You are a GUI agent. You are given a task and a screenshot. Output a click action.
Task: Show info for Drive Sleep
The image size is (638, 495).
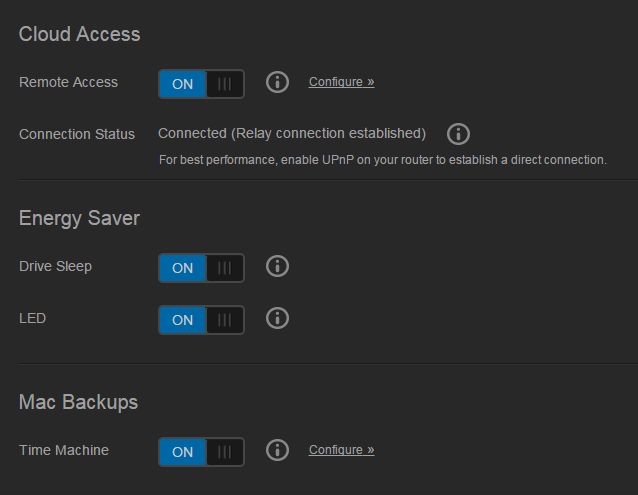pyautogui.click(x=277, y=266)
